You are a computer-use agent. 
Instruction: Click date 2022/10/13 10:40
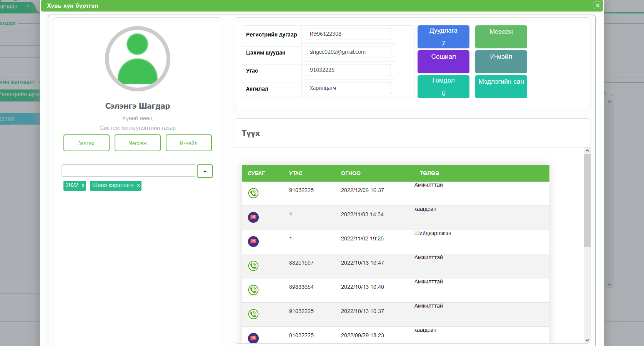coord(363,287)
